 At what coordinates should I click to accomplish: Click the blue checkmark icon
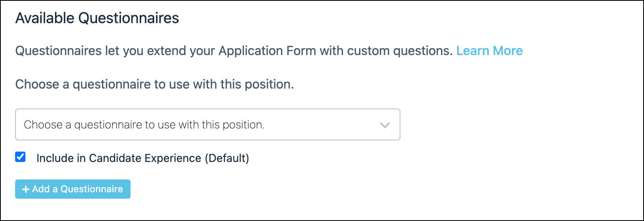(x=20, y=157)
